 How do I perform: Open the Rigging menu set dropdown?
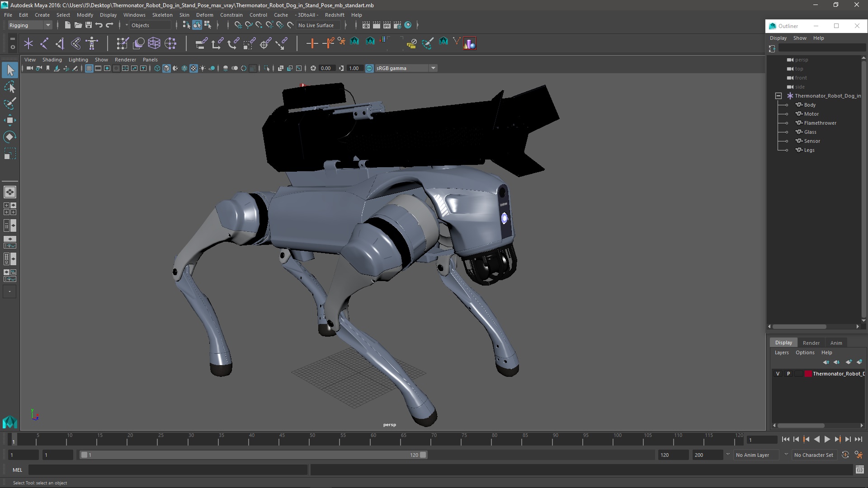30,25
